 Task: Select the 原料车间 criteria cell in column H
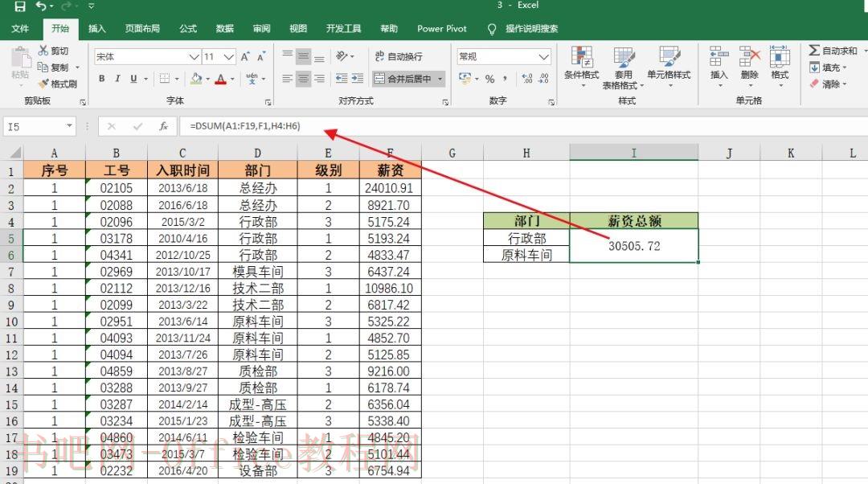click(x=526, y=255)
